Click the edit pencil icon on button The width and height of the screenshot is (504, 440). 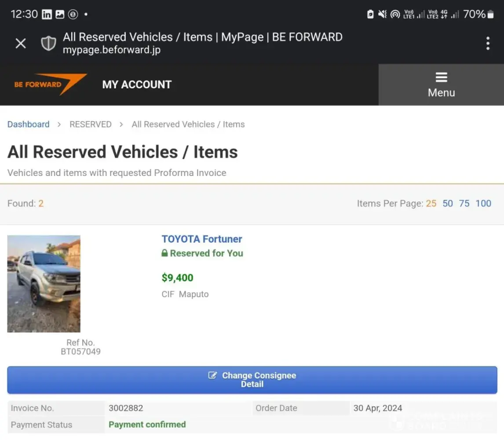tap(212, 375)
